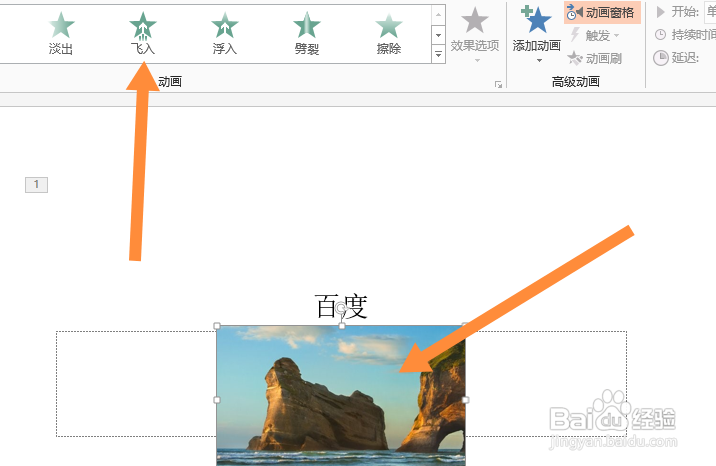Apply the 飞入 fly-in animation effect

[x=142, y=33]
